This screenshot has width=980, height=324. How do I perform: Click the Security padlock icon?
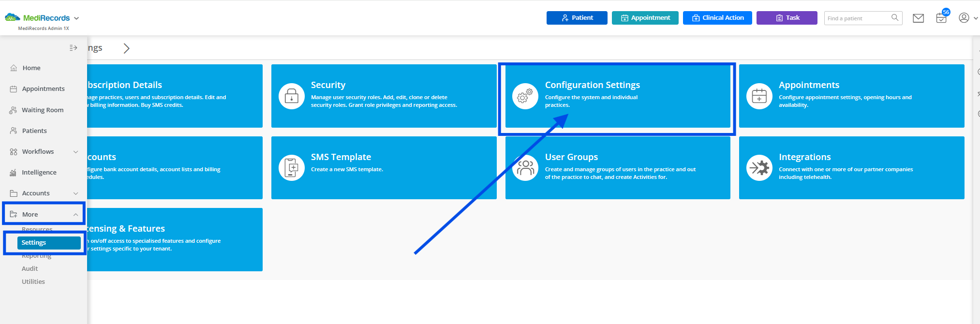click(x=292, y=96)
